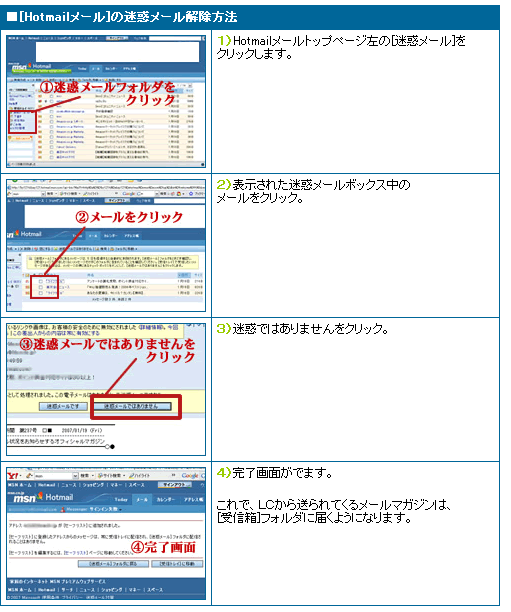Tick the checkbox of the ニュース sender row
Image resolution: width=511 pixels, height=612 pixels.
[x=41, y=287]
